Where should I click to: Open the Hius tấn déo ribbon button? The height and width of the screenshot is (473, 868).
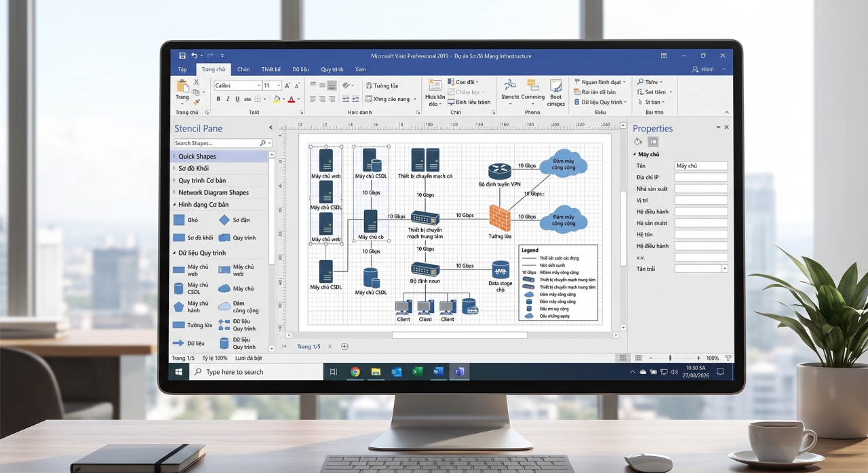point(435,93)
